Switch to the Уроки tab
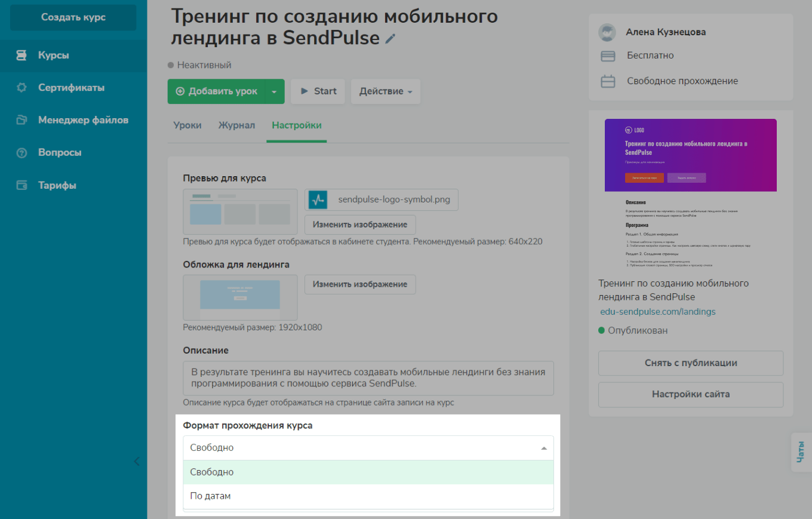This screenshot has width=812, height=519. pos(187,125)
